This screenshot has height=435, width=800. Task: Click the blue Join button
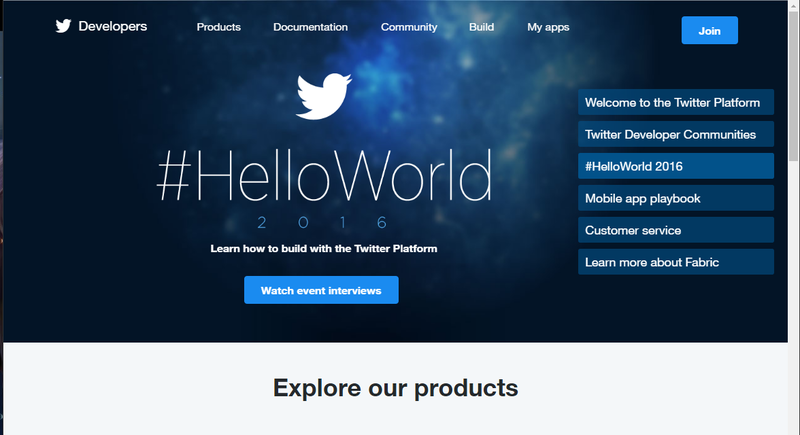tap(709, 30)
